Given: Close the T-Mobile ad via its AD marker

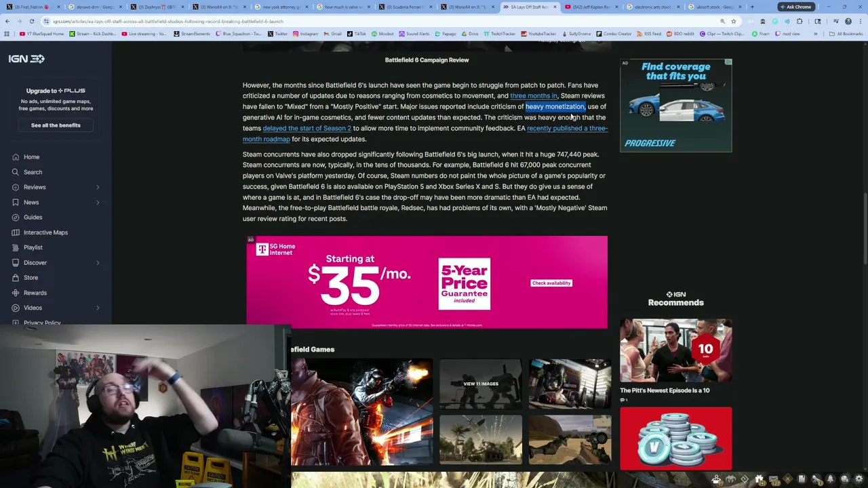Looking at the screenshot, I should pos(250,239).
